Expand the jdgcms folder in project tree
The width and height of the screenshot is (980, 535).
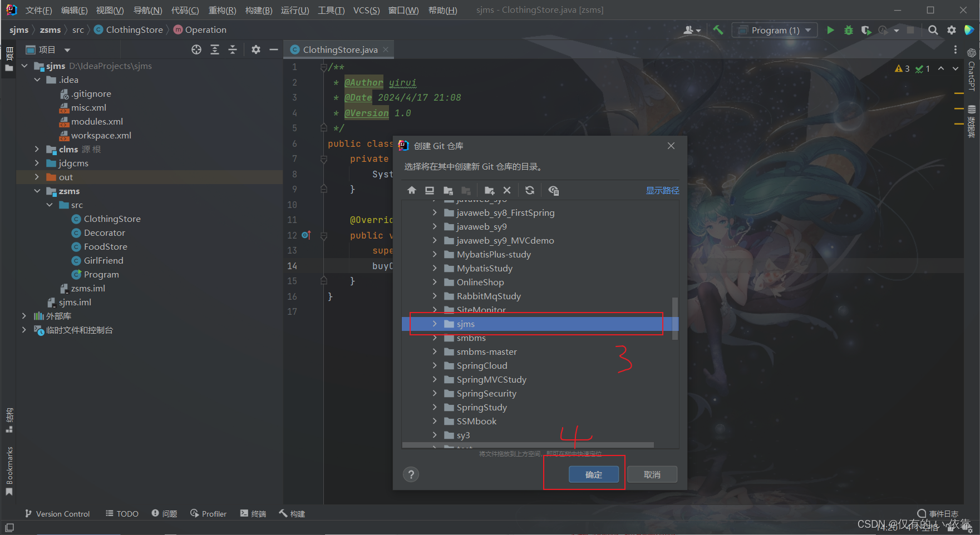pos(37,163)
